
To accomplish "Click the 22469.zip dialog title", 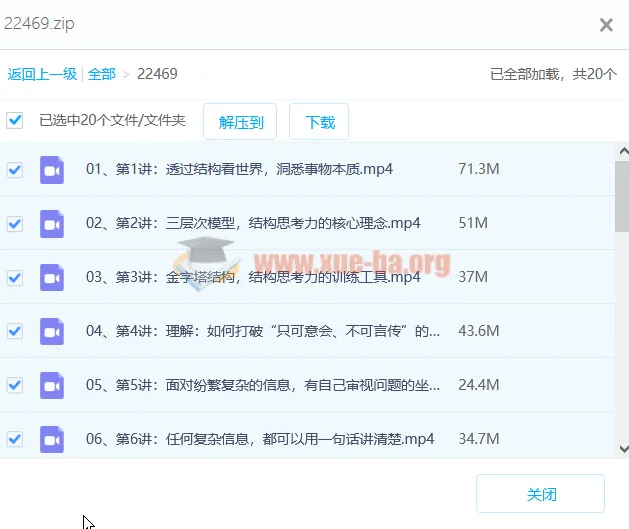I will click(39, 24).
